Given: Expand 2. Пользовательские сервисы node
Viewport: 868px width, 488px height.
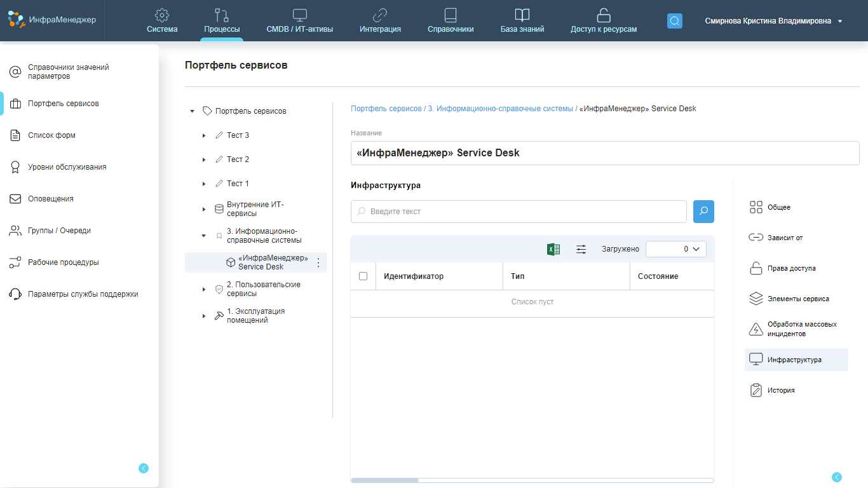Looking at the screenshot, I should click(204, 289).
